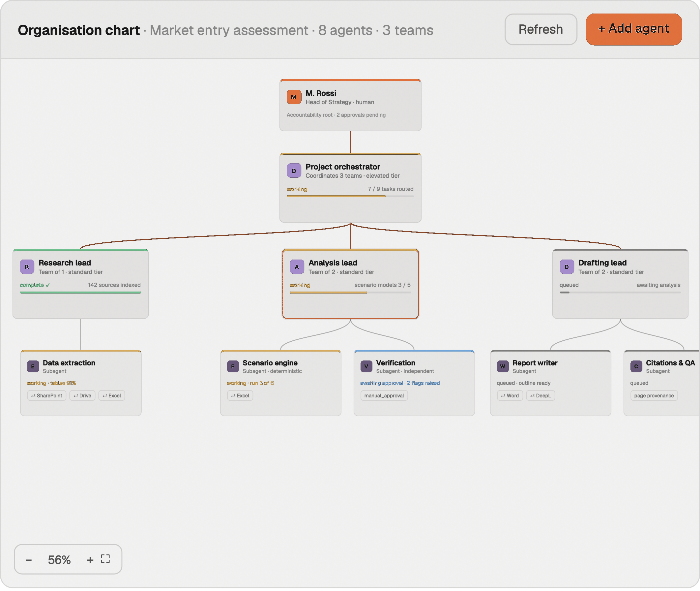This screenshot has height=591, width=700.
Task: Click the 56% zoom level value
Action: coord(59,560)
